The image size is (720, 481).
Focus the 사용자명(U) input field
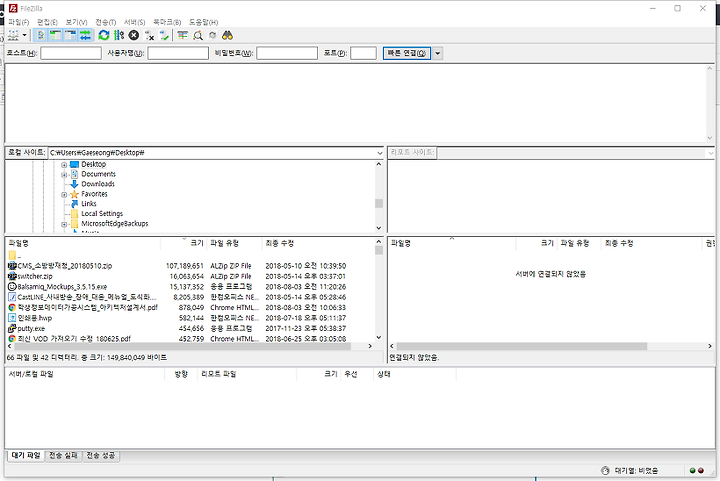178,53
